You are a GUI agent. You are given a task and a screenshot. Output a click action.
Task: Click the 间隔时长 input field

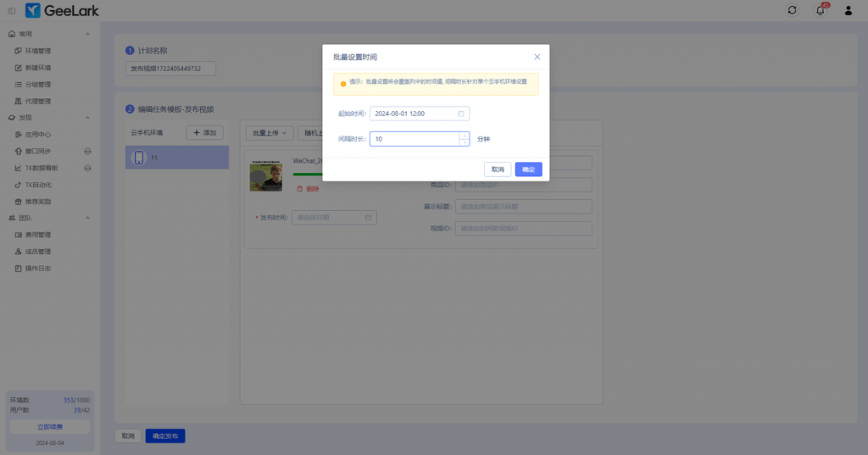415,139
